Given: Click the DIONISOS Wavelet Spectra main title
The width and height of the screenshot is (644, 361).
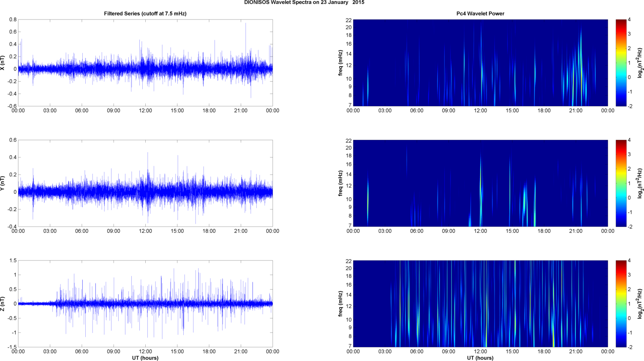Looking at the screenshot, I should [x=304, y=3].
